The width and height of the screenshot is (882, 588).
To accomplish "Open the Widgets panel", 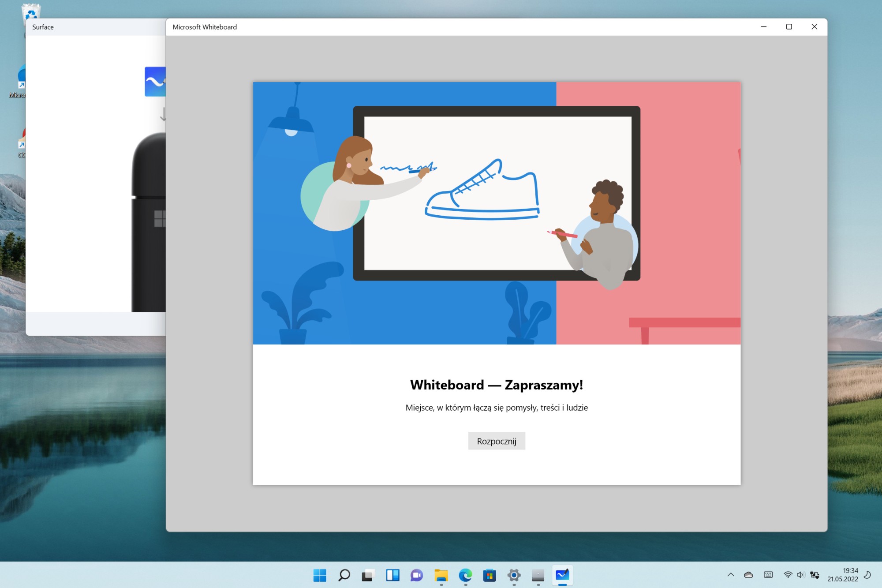I will (x=392, y=575).
